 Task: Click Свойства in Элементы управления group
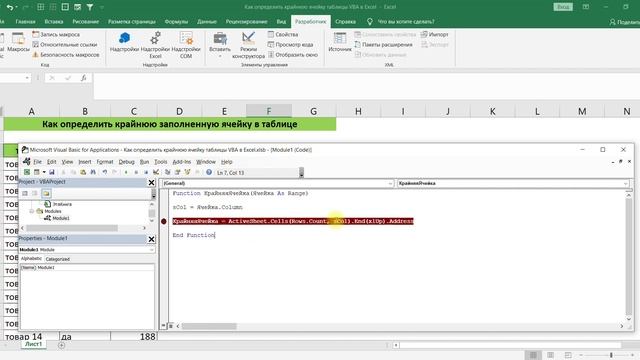(283, 35)
